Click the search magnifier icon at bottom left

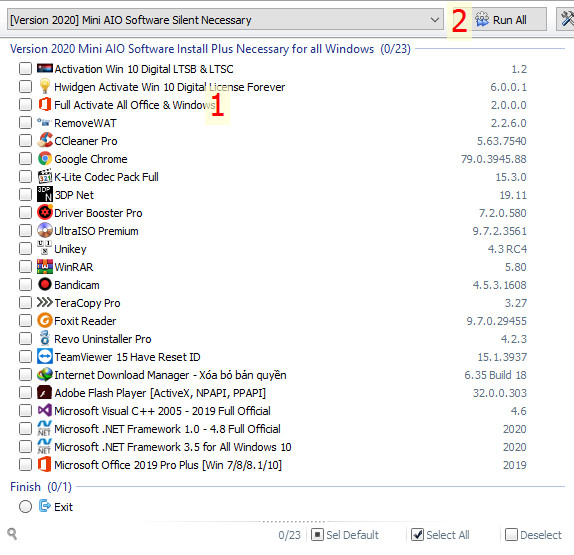pyautogui.click(x=12, y=534)
